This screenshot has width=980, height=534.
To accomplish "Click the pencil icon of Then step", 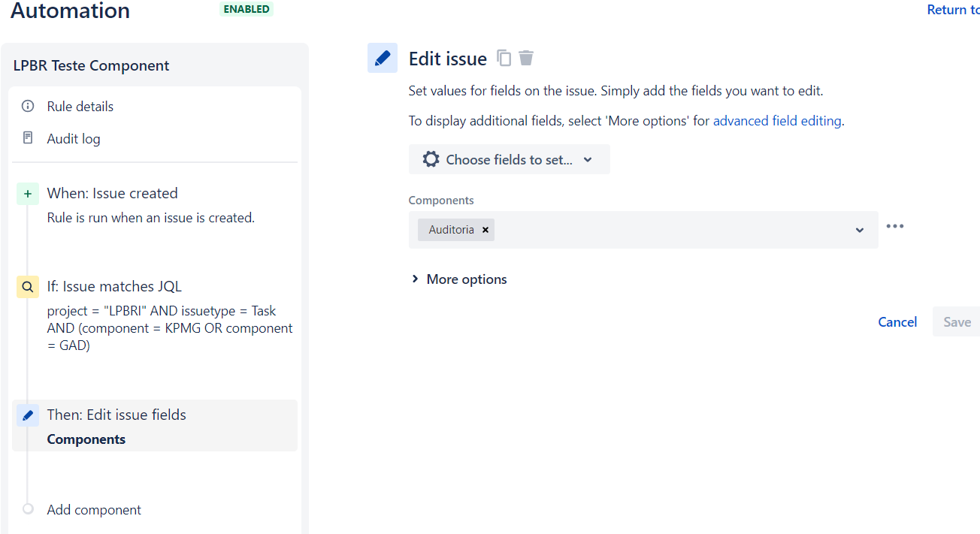I will 28,415.
